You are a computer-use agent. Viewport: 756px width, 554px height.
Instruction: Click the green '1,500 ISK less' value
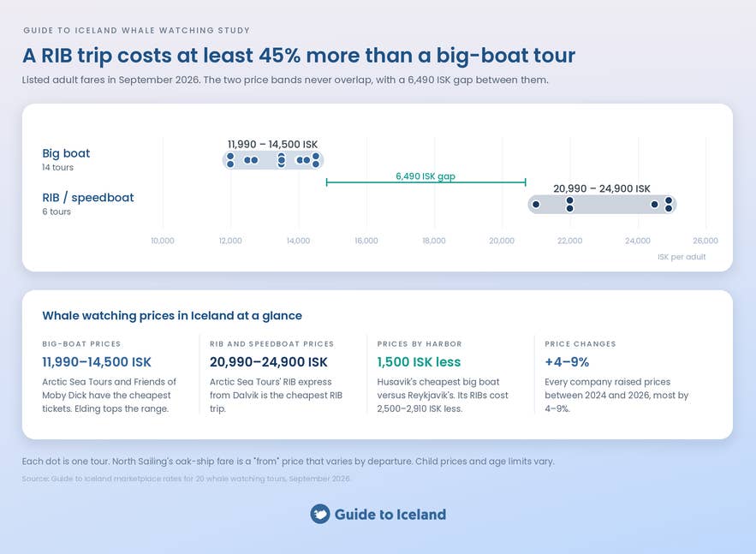pyautogui.click(x=419, y=362)
